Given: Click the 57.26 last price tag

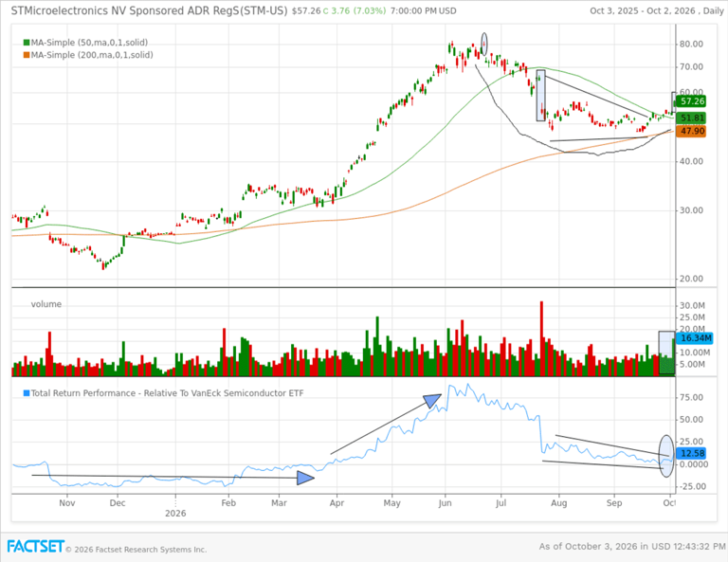Looking at the screenshot, I should 692,101.
